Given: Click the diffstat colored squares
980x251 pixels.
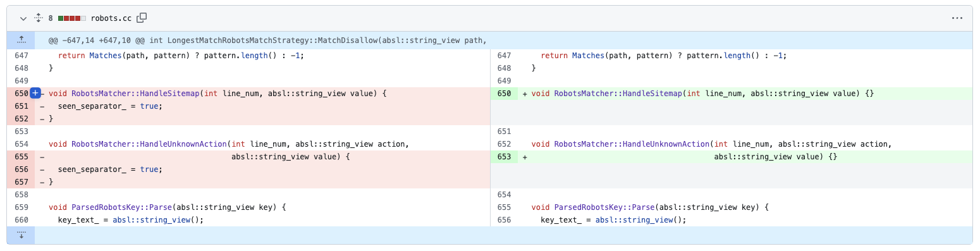Looking at the screenshot, I should point(71,18).
